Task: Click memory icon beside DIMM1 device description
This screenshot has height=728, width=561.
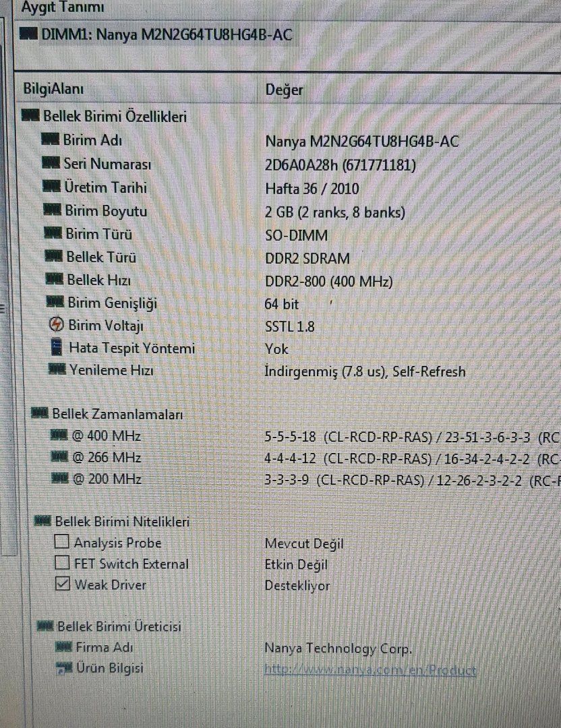Action: 29,34
